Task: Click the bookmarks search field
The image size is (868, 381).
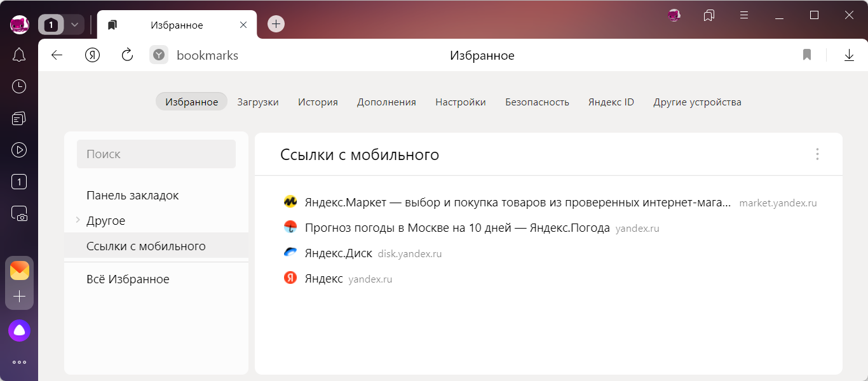Action: [x=156, y=154]
